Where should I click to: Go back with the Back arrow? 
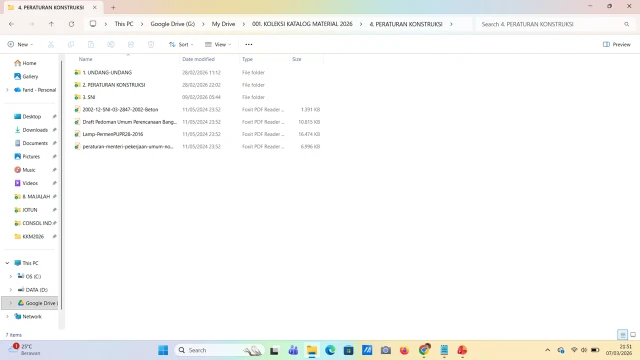click(11, 24)
